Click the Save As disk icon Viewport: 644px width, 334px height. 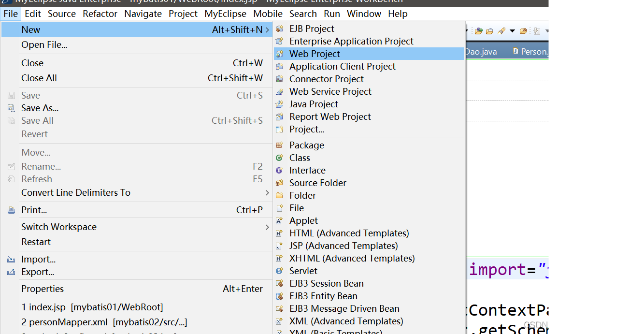(11, 108)
